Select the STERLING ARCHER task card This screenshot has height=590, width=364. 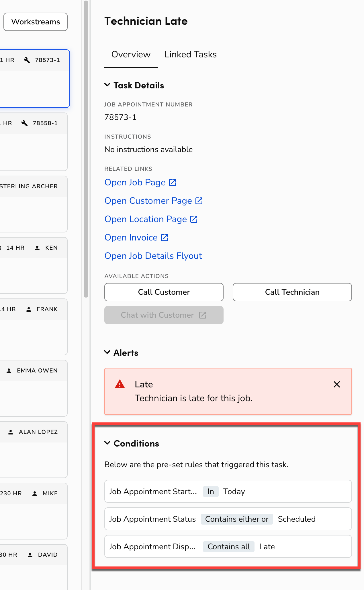pos(34,204)
